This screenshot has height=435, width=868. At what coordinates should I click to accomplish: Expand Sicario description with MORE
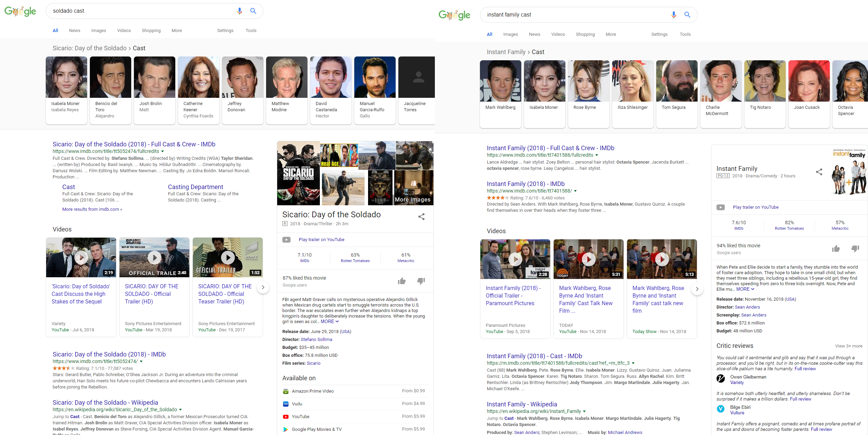[x=330, y=322]
